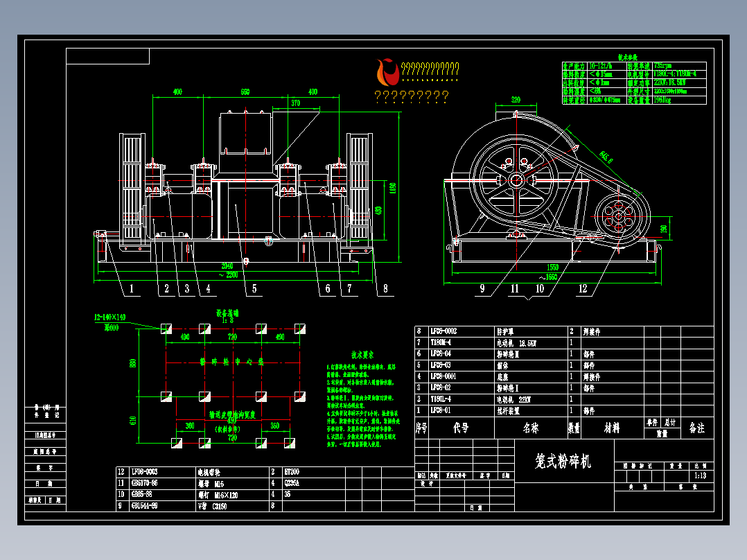The width and height of the screenshot is (747, 560).
Task: Click the 备注 column header
Action: pos(697,428)
